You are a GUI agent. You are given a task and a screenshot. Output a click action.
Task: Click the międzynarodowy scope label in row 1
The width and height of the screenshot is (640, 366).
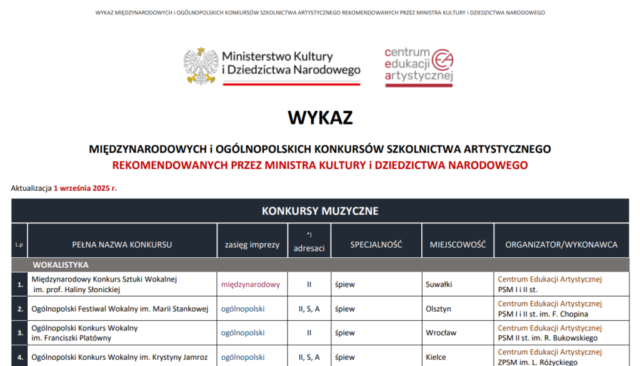pyautogui.click(x=251, y=284)
